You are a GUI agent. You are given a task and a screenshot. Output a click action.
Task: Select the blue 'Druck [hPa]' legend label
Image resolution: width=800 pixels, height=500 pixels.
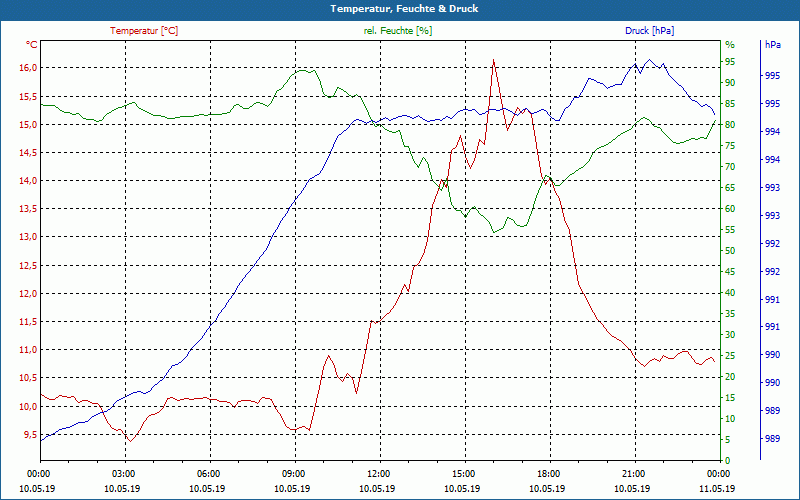point(649,31)
